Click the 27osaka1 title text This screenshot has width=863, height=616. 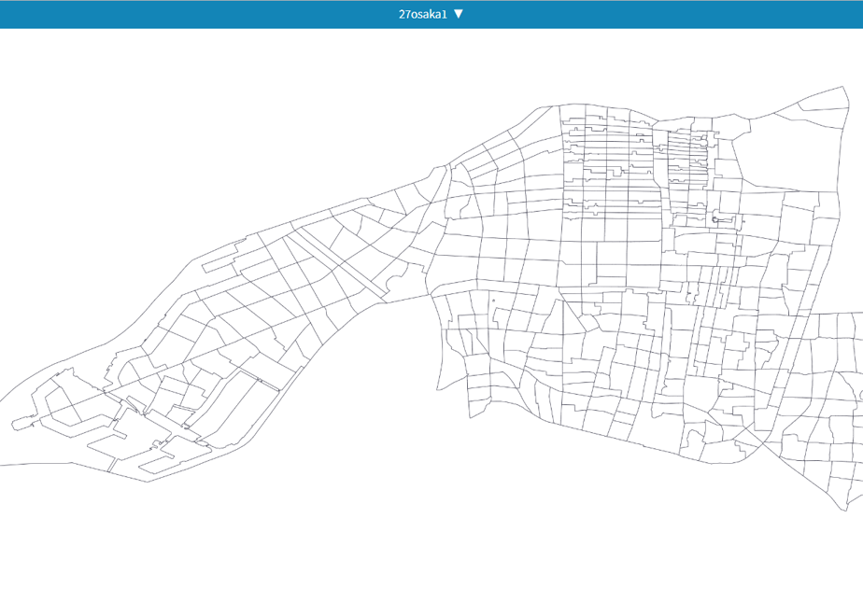click(423, 14)
